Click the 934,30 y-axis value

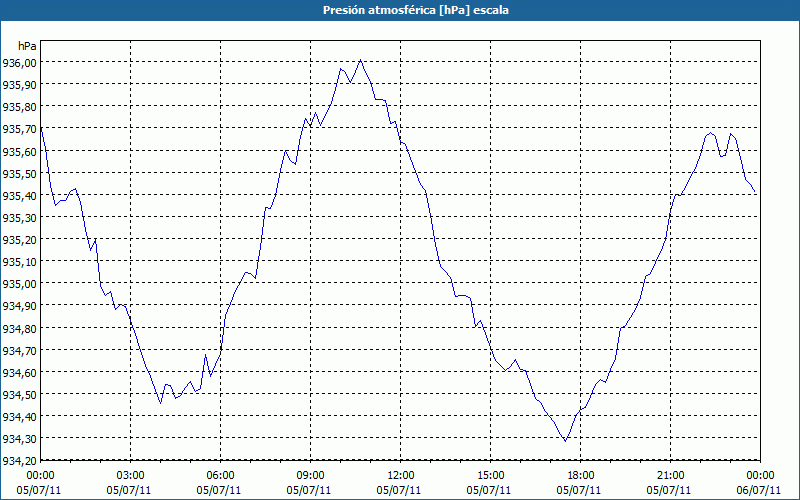pos(19,439)
